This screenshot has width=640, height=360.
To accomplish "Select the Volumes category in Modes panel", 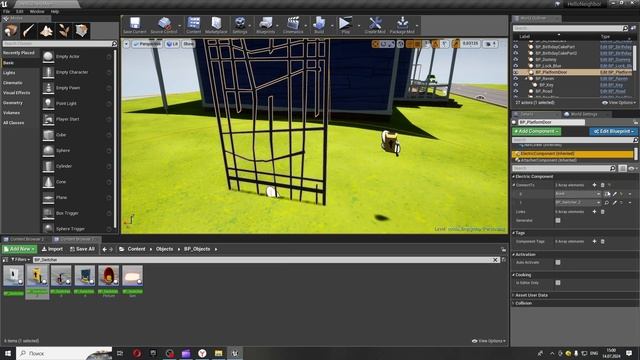I will click(x=11, y=113).
